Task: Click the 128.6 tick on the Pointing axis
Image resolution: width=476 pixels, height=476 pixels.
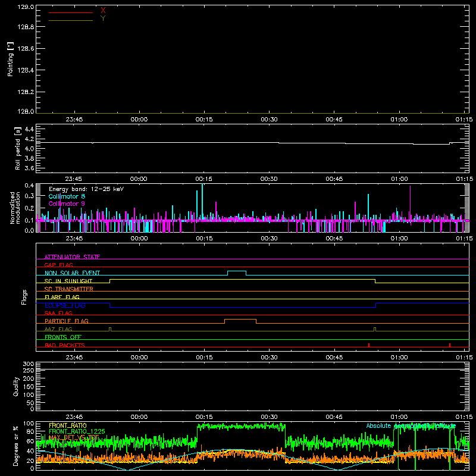Action: click(x=26, y=49)
